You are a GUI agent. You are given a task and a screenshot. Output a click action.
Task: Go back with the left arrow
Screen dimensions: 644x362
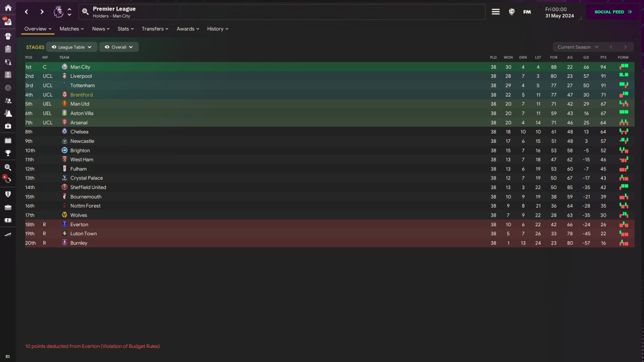click(x=27, y=12)
